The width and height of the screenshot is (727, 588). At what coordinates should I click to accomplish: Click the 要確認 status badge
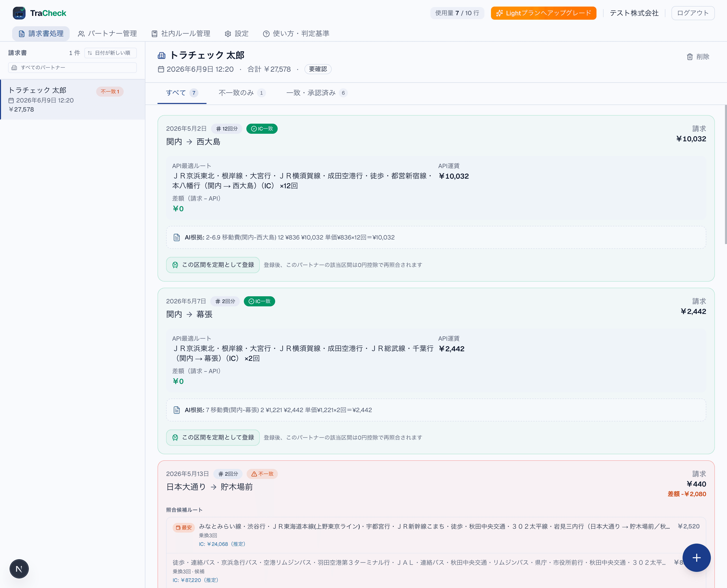[x=318, y=69]
